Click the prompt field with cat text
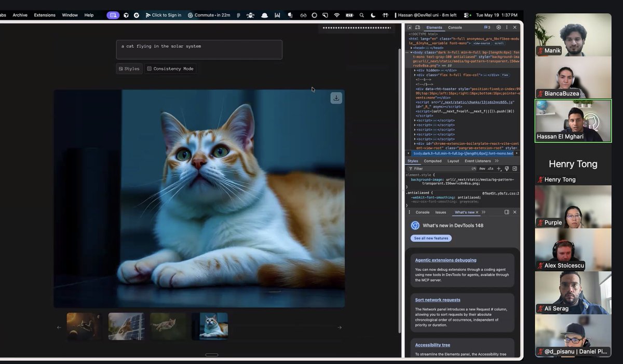Screen dimensions: 623x364 pos(199,49)
